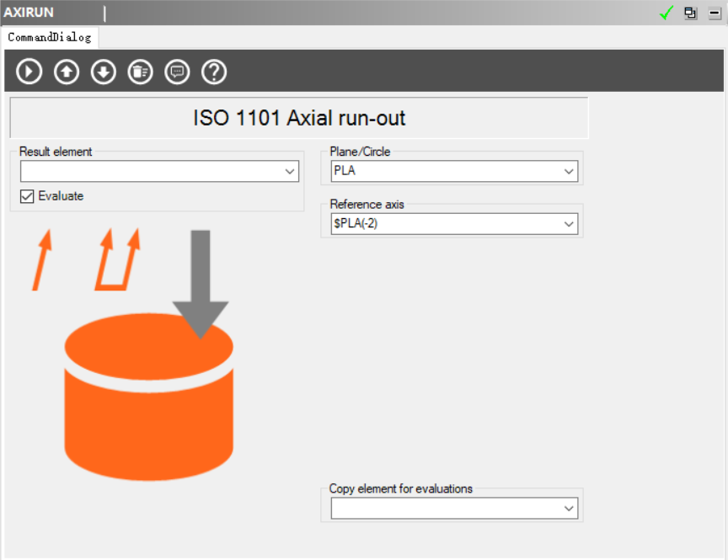Click the green checkmark confirm icon
Screen dimensions: 728x560
(x=667, y=13)
